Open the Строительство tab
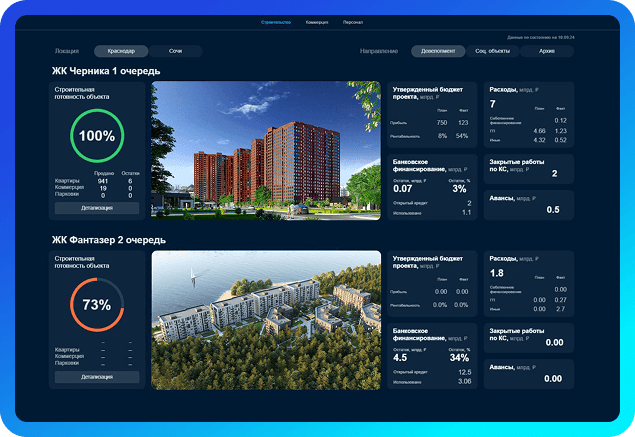 (x=276, y=22)
